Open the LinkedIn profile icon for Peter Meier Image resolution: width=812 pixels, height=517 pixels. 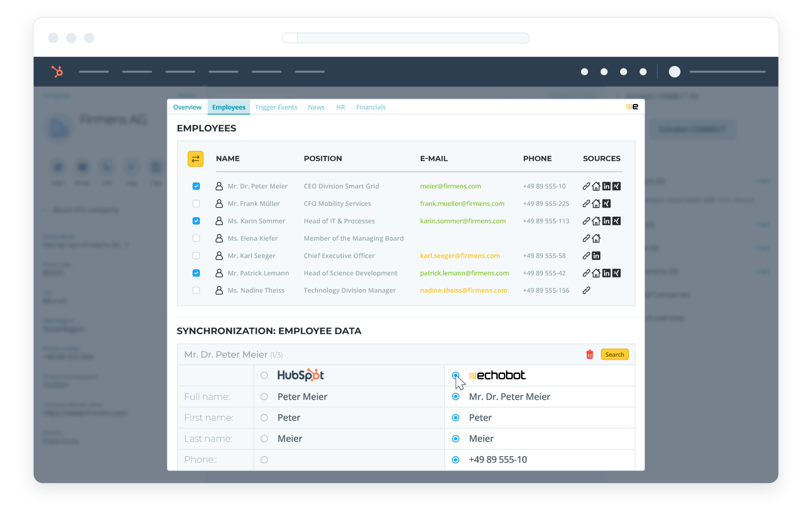tap(606, 186)
